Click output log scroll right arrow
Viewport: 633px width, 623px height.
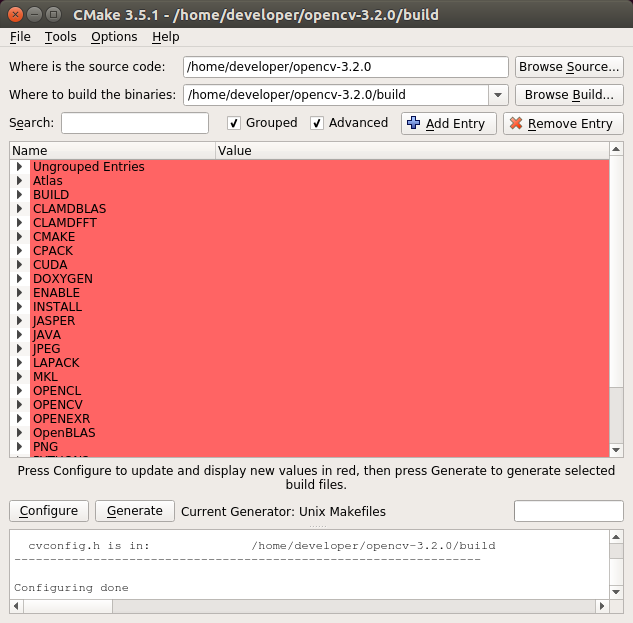[x=602, y=606]
